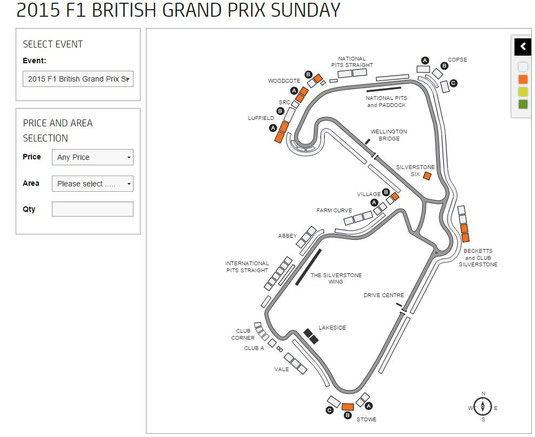Select the orange Silverstone Six grandstand
Image resolution: width=535 pixels, height=437 pixels.
tap(427, 176)
